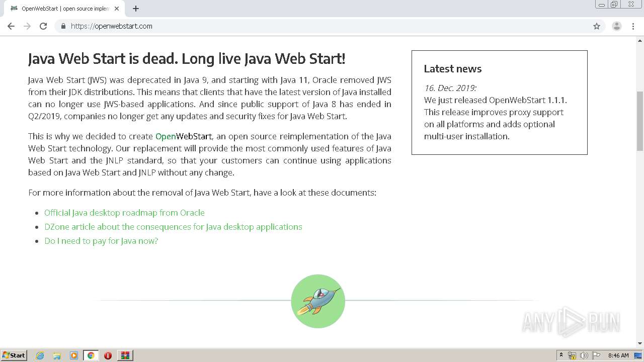Click the 'Java Web Start is dead' heading
The height and width of the screenshot is (362, 644).
[187, 59]
